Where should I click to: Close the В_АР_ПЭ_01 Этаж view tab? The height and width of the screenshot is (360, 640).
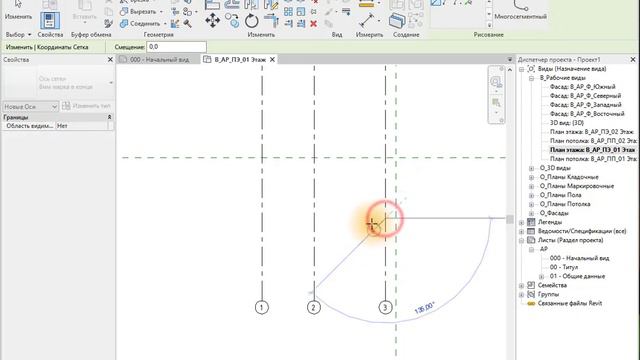point(272,60)
